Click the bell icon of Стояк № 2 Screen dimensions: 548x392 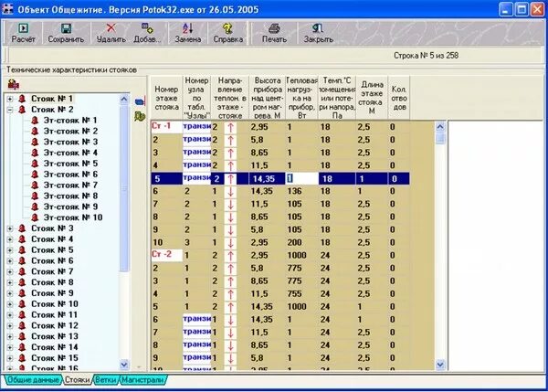coord(22,110)
